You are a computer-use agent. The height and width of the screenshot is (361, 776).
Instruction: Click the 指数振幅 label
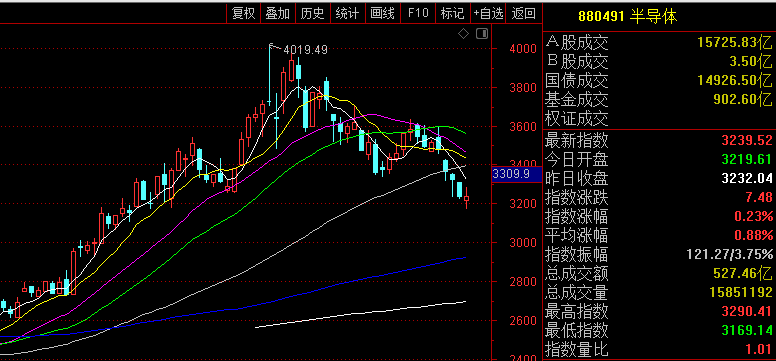coord(577,254)
